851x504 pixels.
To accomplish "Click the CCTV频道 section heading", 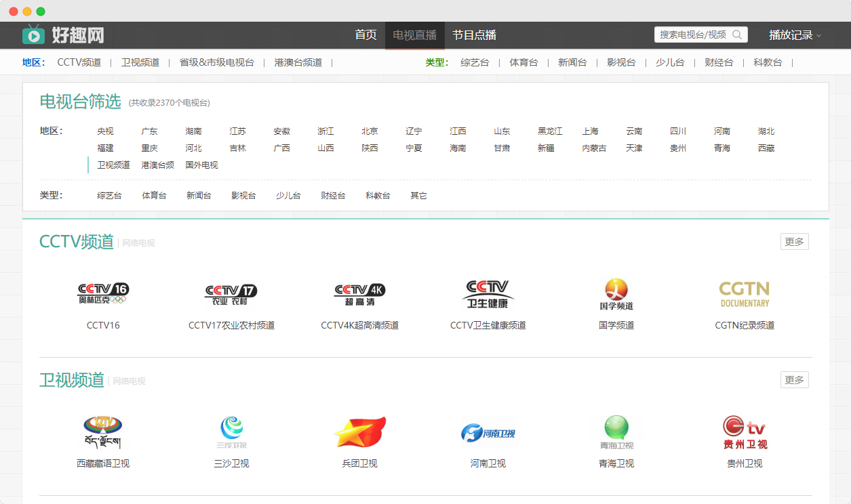I will pos(77,242).
